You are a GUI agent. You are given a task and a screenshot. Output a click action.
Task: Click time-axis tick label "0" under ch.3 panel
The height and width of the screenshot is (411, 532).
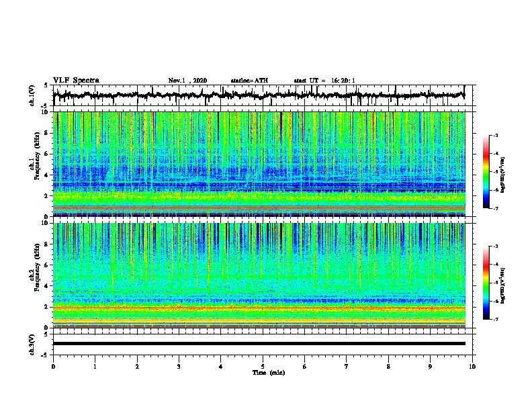pos(53,367)
